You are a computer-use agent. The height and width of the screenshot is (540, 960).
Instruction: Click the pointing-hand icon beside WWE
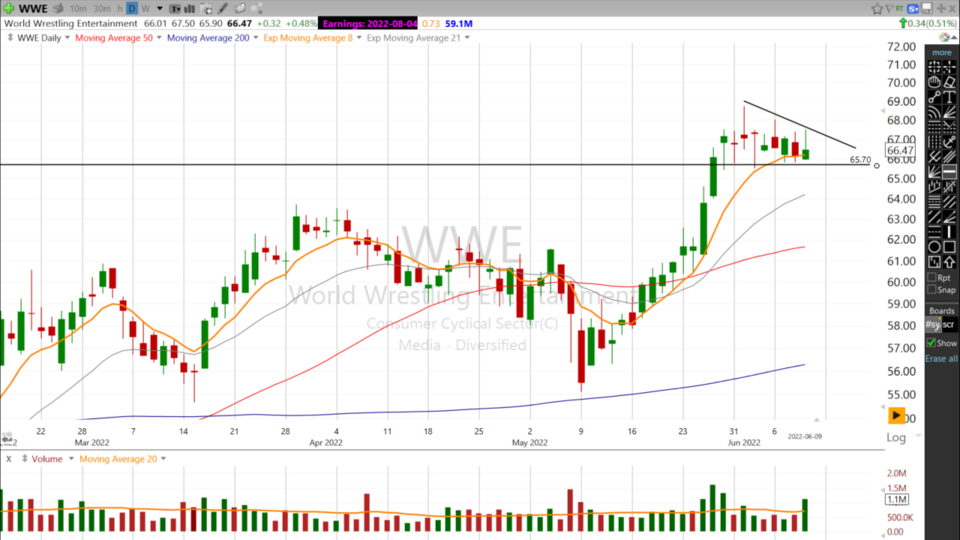(58, 9)
